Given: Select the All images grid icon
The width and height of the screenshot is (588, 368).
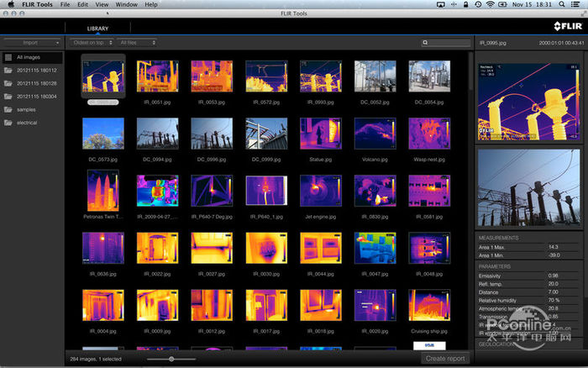Looking at the screenshot, I should click(x=8, y=57).
